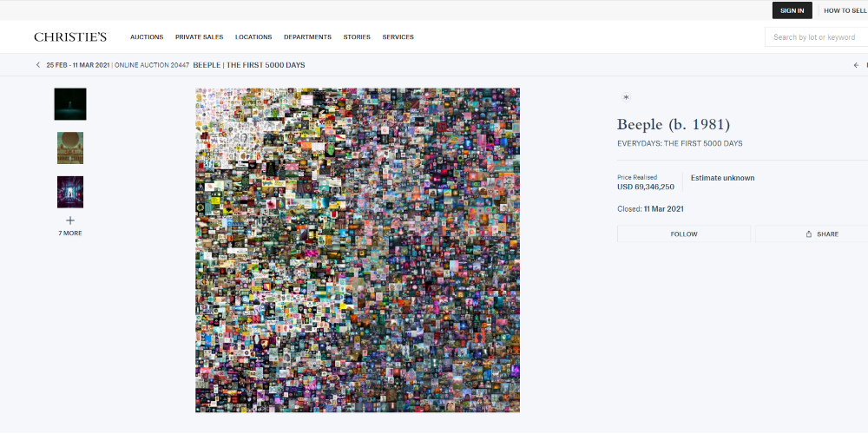Click the plus icon above 7 MORE

pos(70,220)
